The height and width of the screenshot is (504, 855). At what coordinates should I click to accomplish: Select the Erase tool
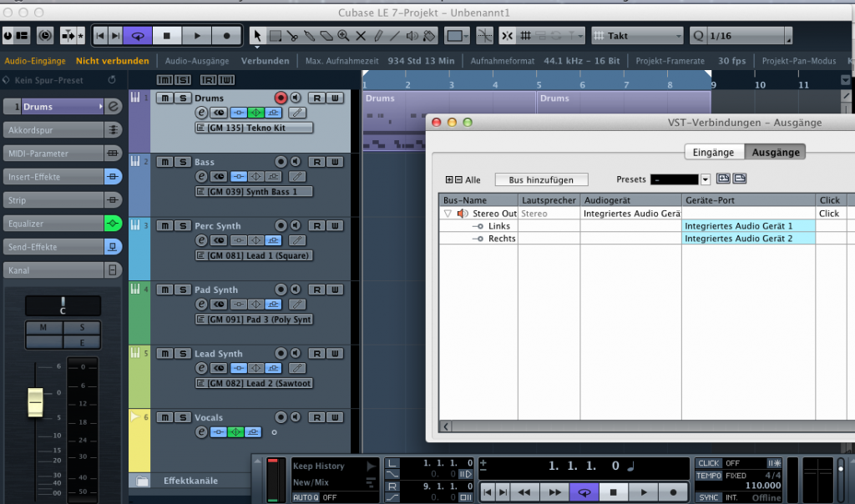pos(326,36)
